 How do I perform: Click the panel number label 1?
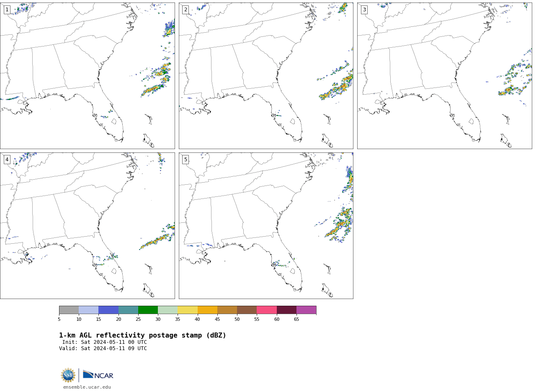[x=7, y=10]
